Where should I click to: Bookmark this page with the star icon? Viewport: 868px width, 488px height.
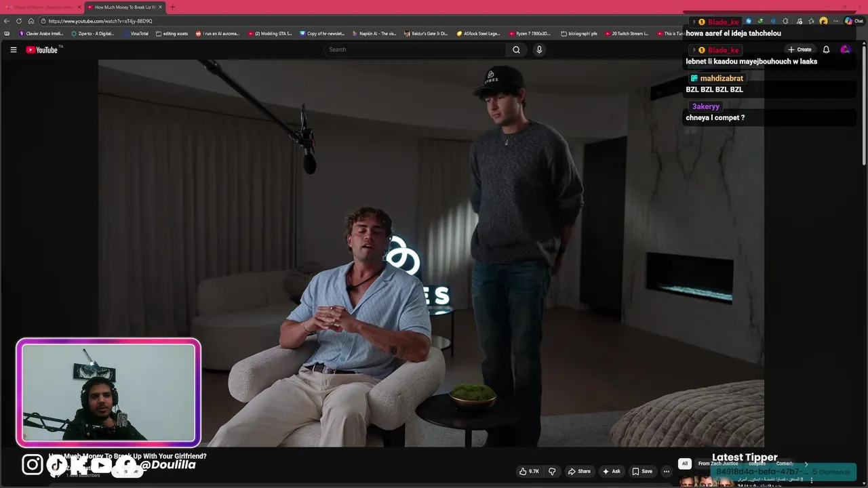(x=811, y=21)
